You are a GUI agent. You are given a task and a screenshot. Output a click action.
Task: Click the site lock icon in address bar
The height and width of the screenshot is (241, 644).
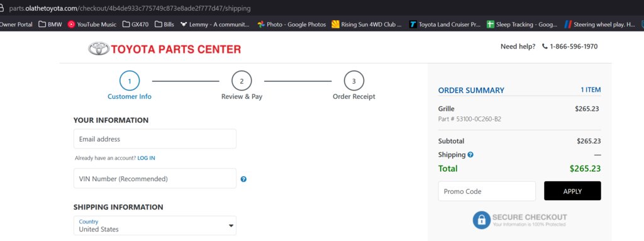coord(2,8)
